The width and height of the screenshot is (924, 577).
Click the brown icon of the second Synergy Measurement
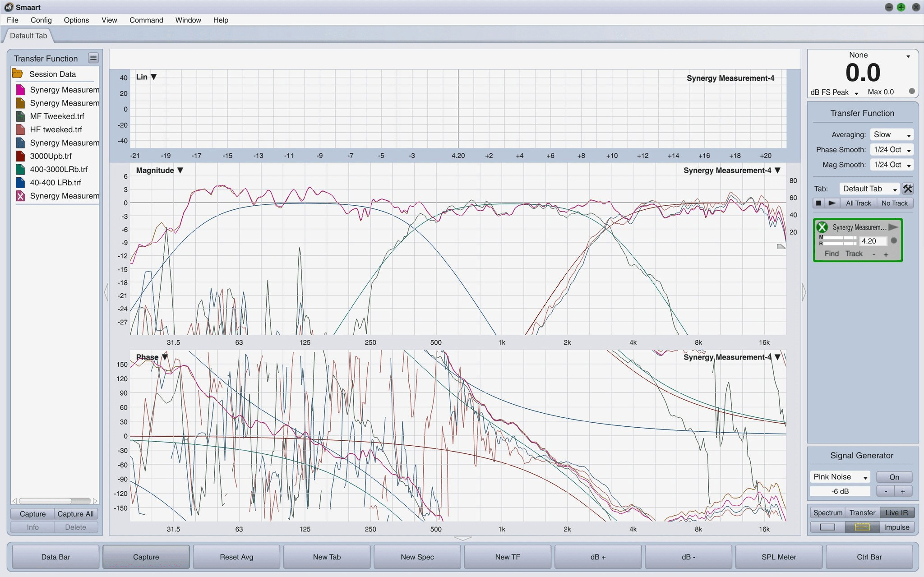20,103
